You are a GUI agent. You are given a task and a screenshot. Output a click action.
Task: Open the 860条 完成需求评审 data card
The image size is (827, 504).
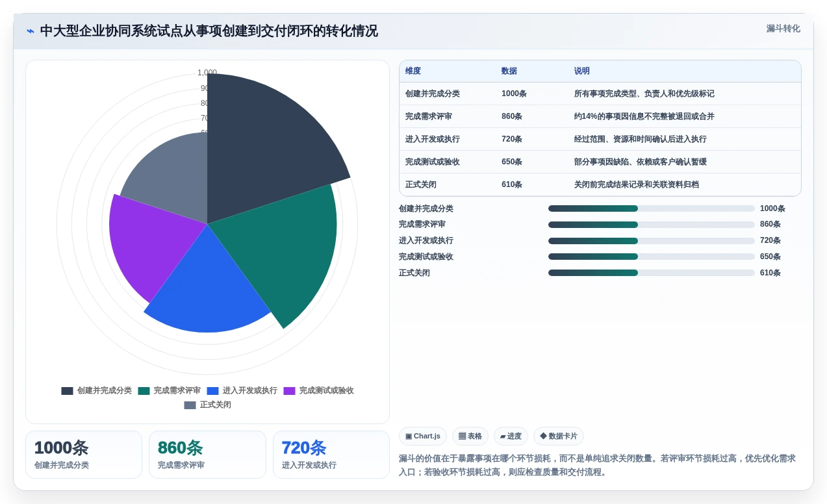(x=207, y=455)
